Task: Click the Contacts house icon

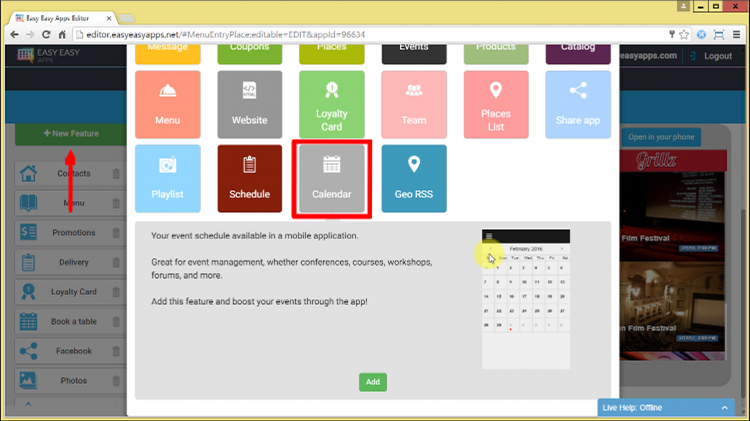Action: 28,173
